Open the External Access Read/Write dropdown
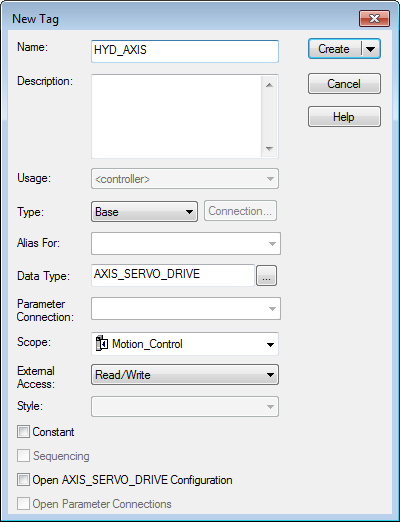400x522 pixels. [185, 375]
